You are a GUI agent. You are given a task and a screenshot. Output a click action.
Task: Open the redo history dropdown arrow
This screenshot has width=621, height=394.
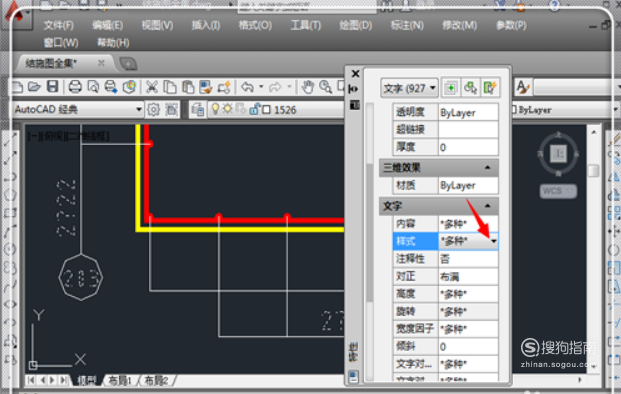pos(290,86)
